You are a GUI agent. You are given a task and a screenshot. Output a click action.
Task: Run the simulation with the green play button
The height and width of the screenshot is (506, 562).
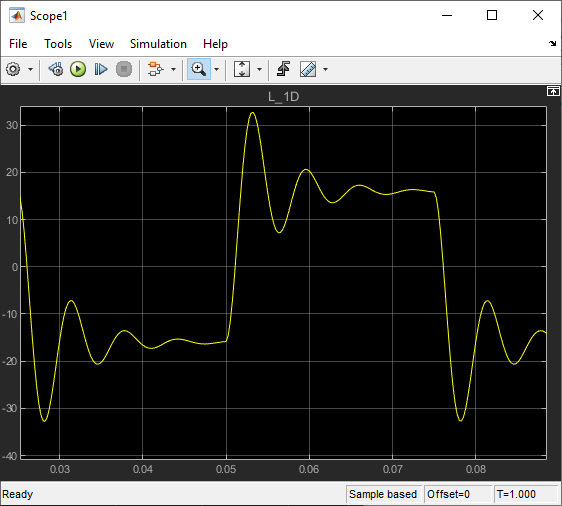(x=78, y=69)
